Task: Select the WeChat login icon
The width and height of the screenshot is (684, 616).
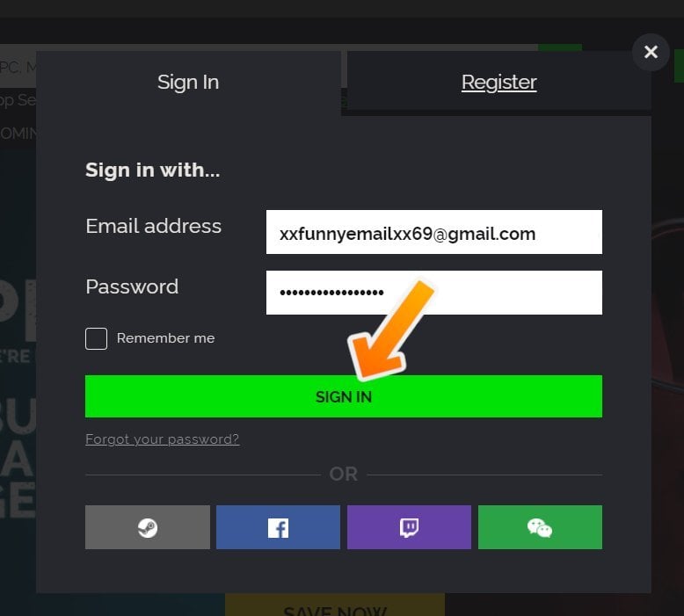Action: (x=540, y=527)
